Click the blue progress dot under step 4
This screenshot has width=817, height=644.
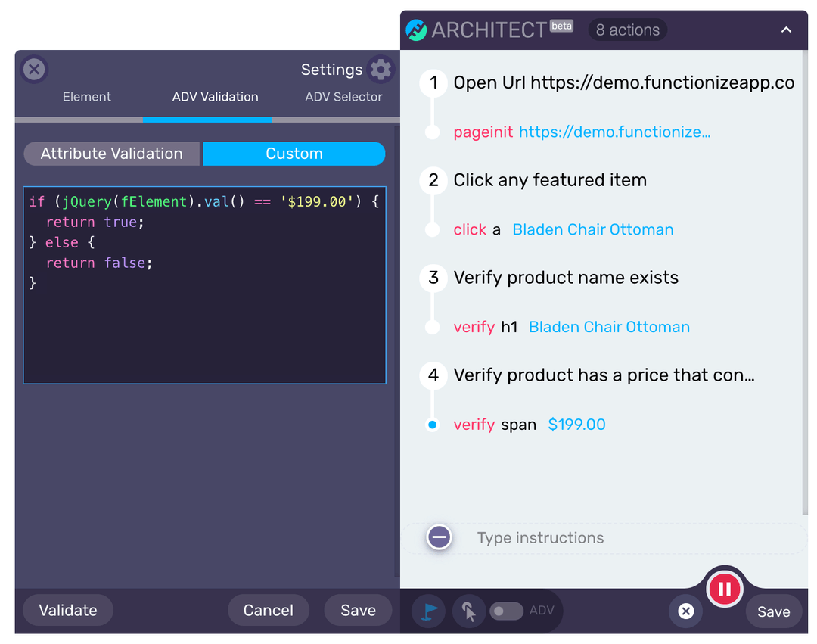[x=432, y=425]
